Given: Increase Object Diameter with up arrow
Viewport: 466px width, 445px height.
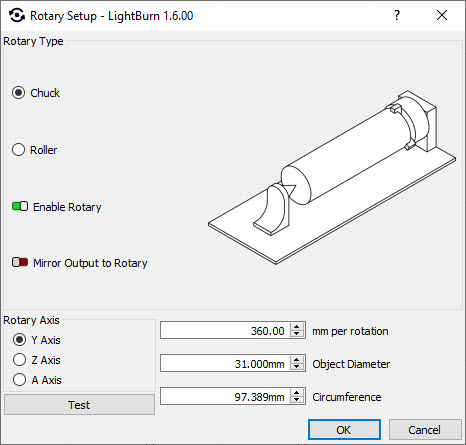Looking at the screenshot, I should (297, 359).
